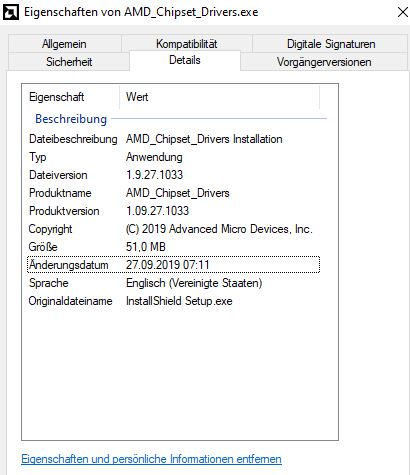Click the value 'Anwendung'
410x475 pixels.
point(154,157)
